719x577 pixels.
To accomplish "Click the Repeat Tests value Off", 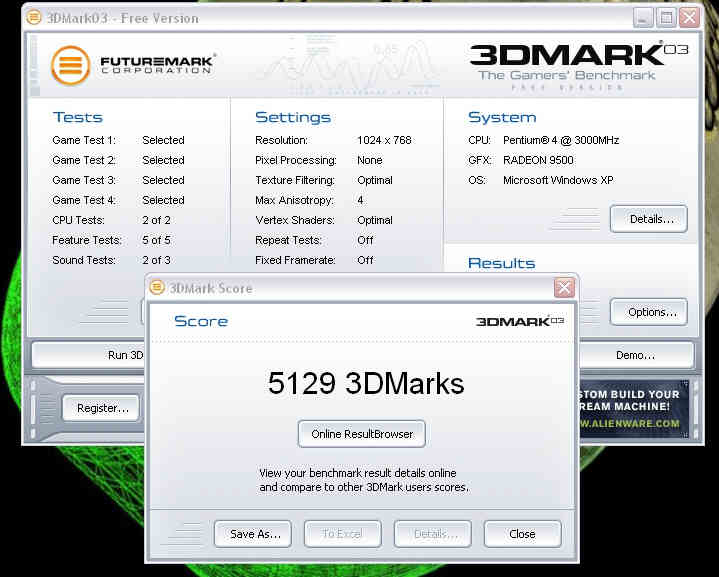I will pos(365,240).
